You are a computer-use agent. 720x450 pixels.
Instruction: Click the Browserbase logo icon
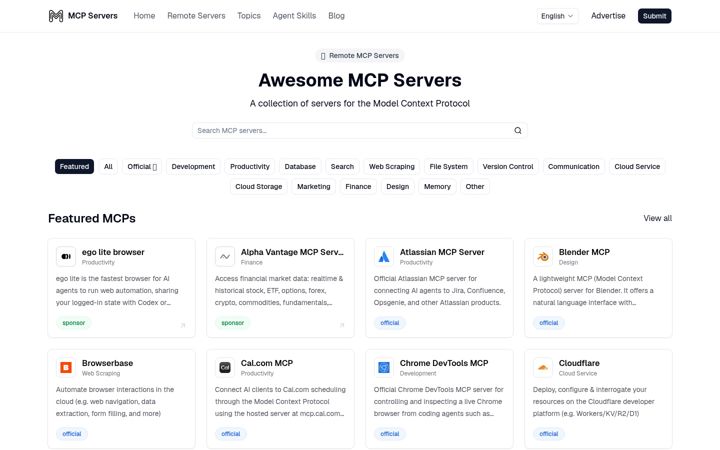[66, 367]
